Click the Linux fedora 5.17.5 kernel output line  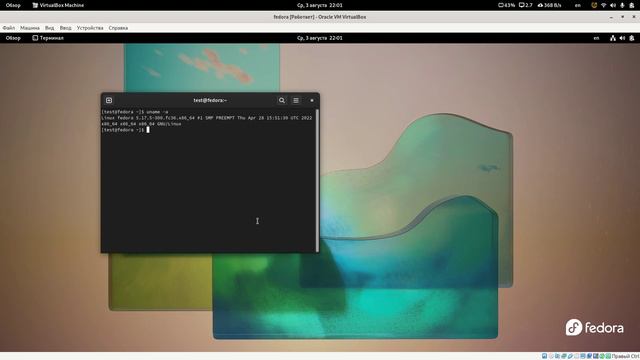click(x=207, y=118)
